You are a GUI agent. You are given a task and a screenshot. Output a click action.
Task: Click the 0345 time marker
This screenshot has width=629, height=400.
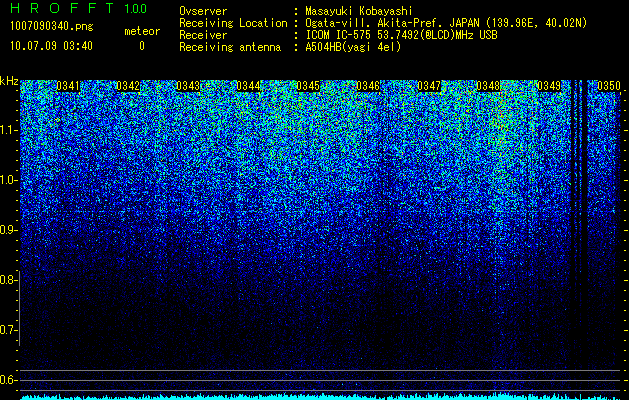coord(308,86)
